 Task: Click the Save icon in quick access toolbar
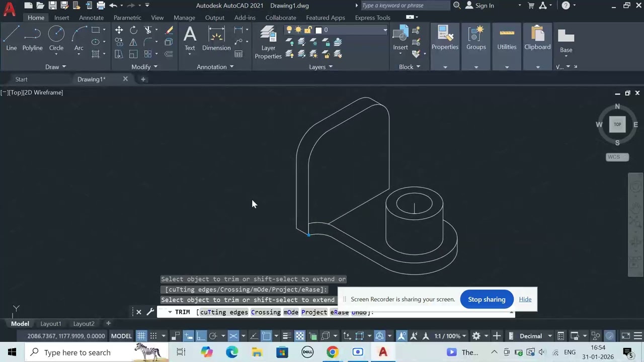pyautogui.click(x=52, y=6)
